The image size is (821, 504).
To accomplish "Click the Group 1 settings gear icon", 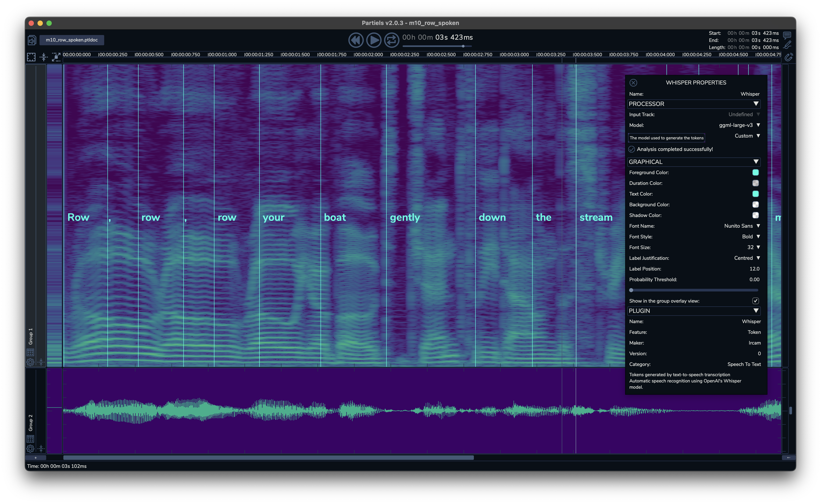I will click(x=31, y=361).
